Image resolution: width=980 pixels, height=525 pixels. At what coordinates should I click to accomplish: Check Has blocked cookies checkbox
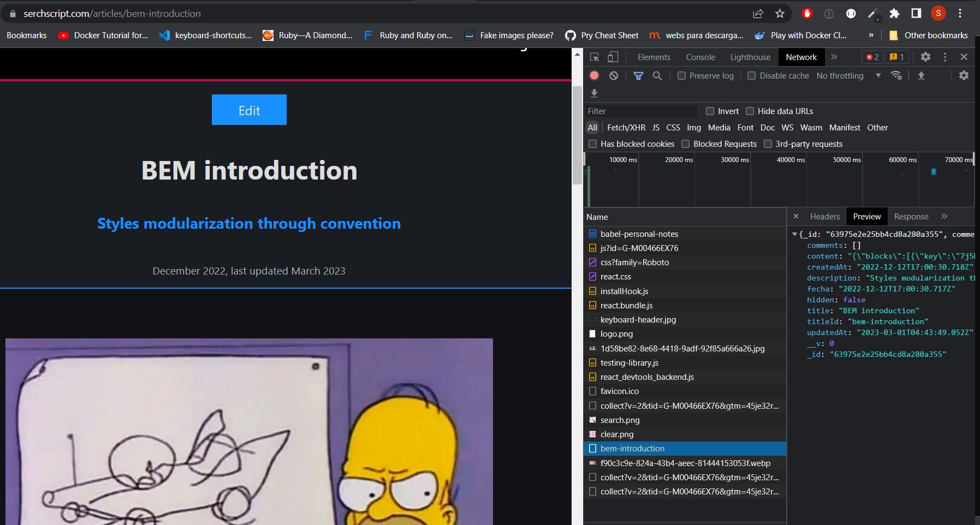point(592,144)
